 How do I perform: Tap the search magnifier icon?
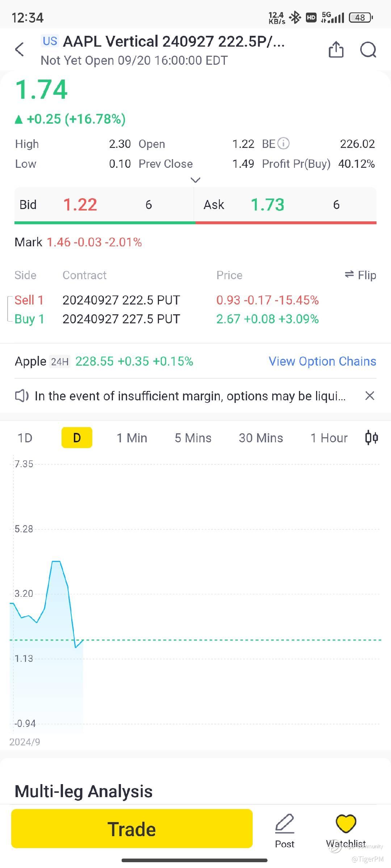point(368,50)
